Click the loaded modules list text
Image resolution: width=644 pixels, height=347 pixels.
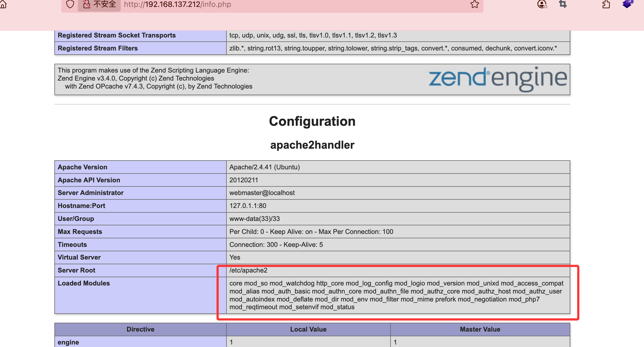396,295
